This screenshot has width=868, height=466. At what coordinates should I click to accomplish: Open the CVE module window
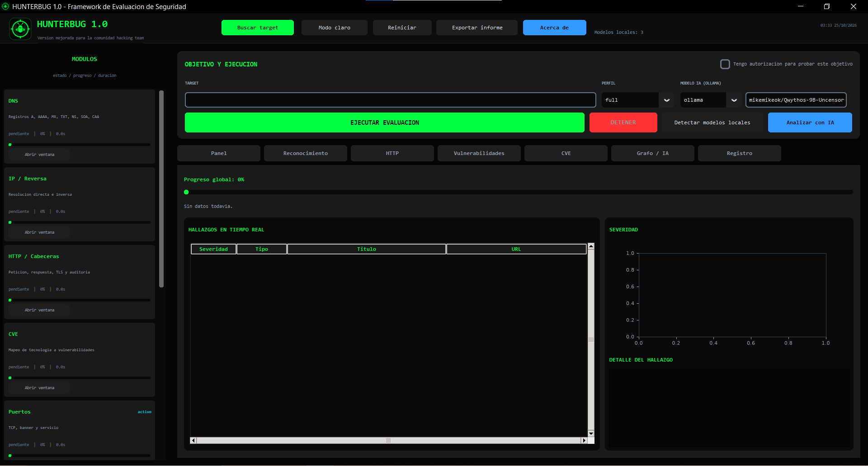pyautogui.click(x=39, y=388)
